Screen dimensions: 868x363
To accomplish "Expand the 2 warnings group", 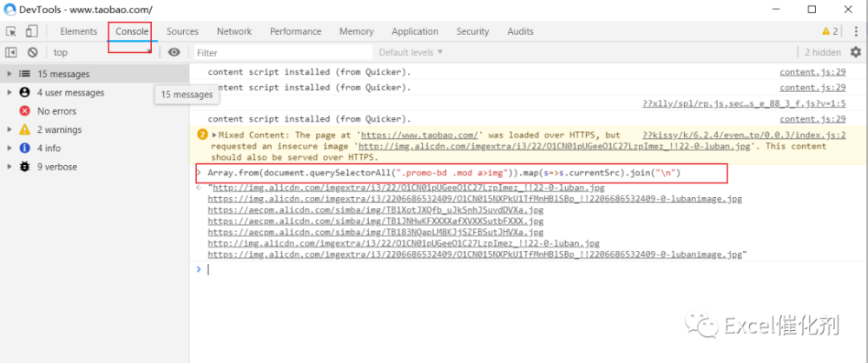I will point(9,129).
